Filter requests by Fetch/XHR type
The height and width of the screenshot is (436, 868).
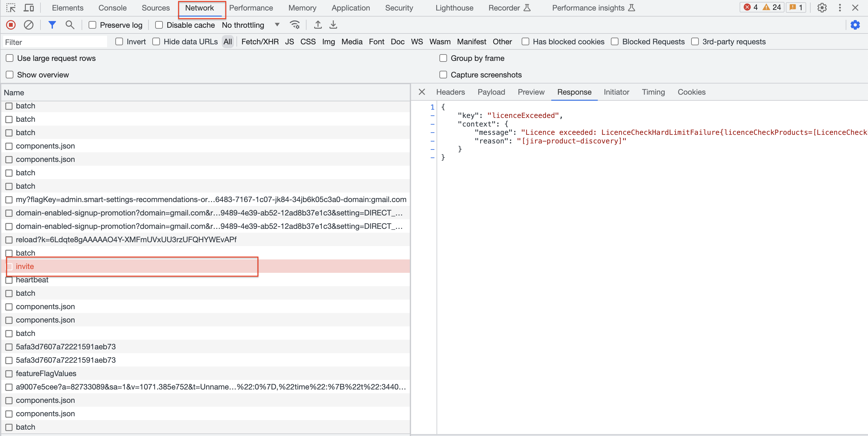click(260, 42)
